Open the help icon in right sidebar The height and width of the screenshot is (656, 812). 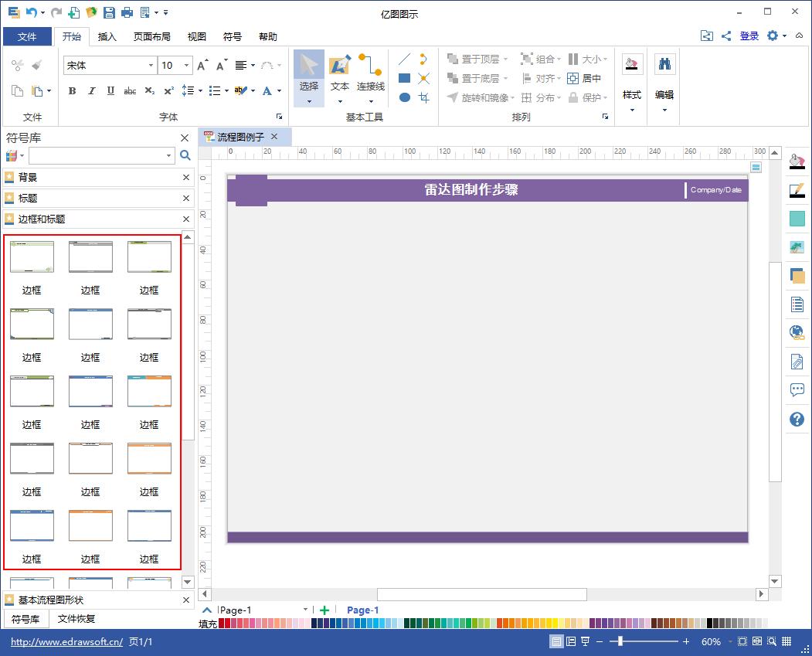point(797,419)
